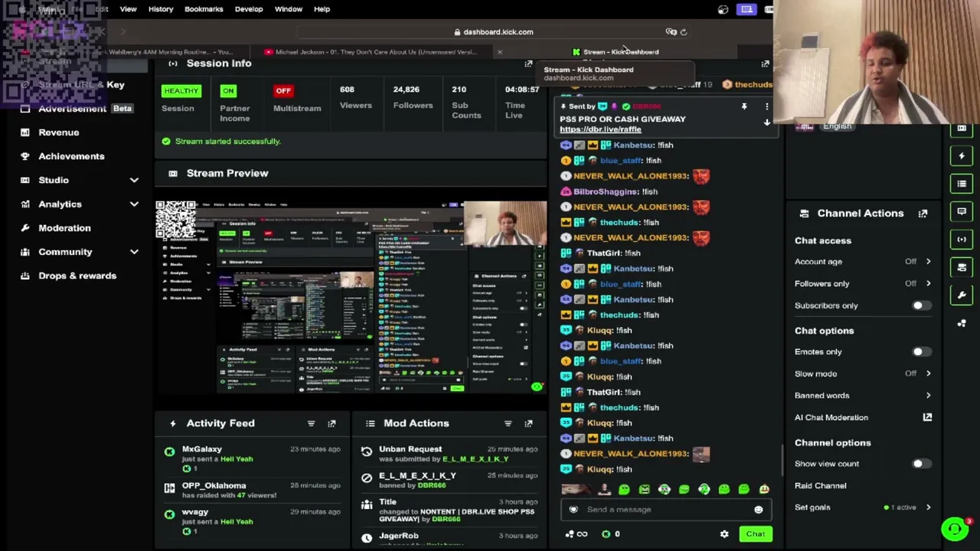Screen dimensions: 980x551
Task: Open Achievements in the sidebar
Action: point(71,156)
